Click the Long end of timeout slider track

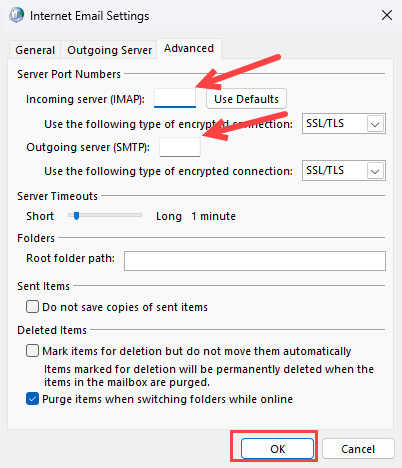(139, 216)
